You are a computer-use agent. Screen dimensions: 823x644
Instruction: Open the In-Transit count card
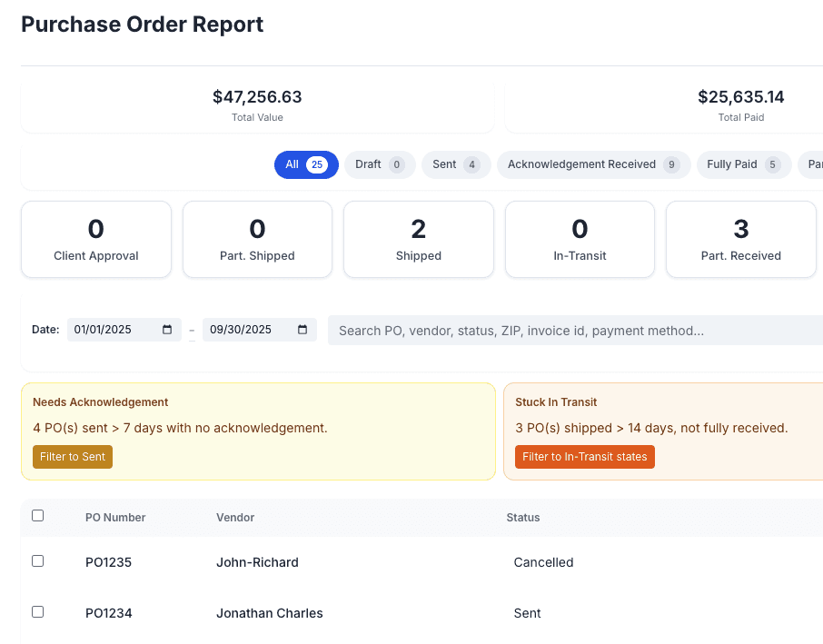(x=580, y=239)
